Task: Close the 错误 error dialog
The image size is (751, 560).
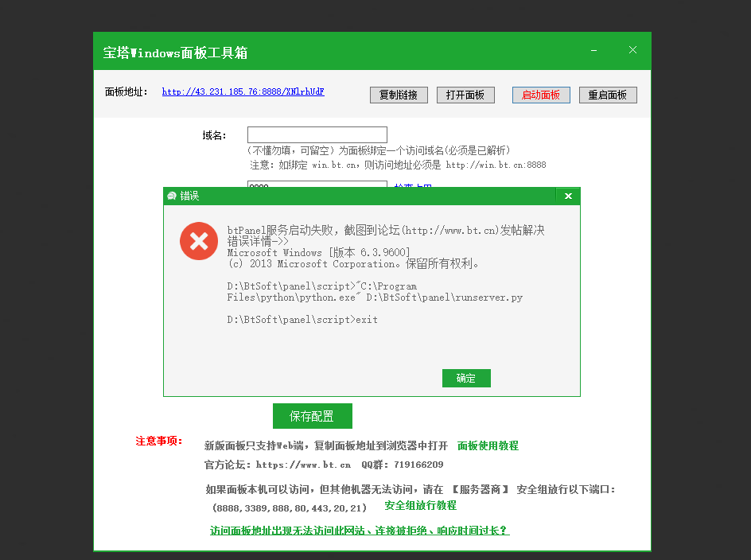Action: (x=568, y=196)
